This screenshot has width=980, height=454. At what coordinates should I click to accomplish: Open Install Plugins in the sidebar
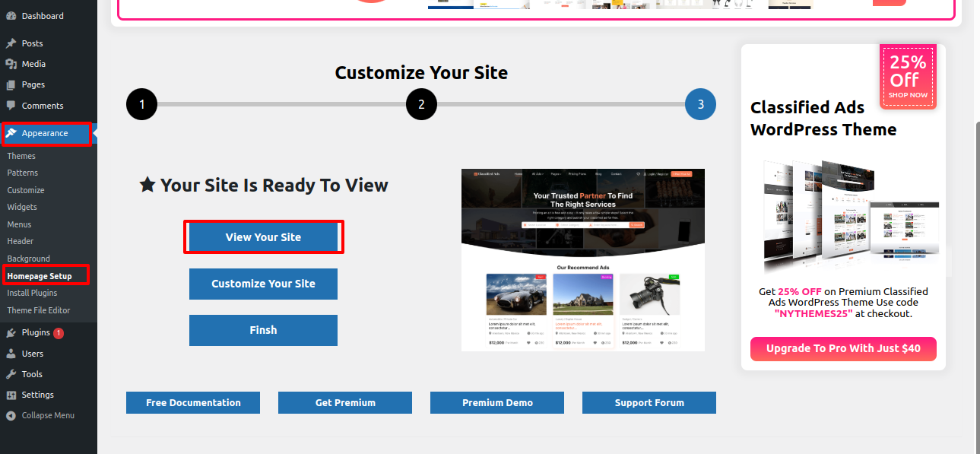pos(32,293)
